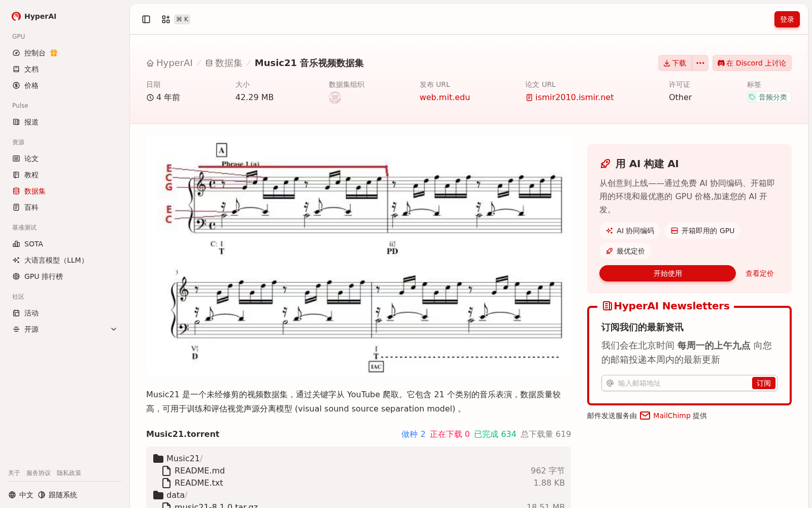
Task: Click the 下载 button
Action: point(675,63)
